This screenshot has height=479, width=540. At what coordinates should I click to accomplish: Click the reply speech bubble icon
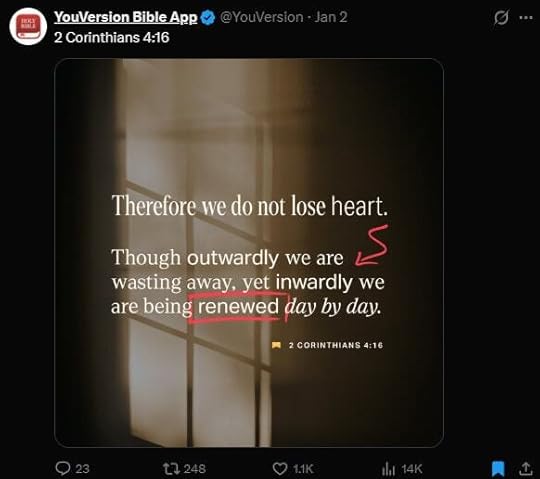pos(63,468)
